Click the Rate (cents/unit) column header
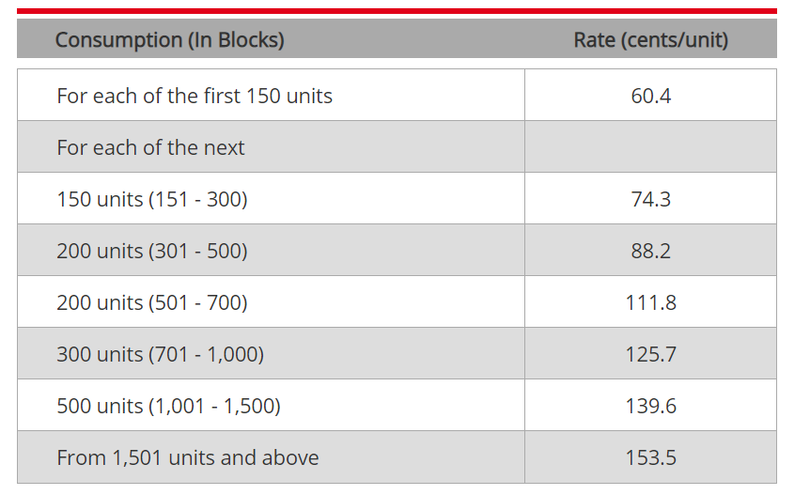The image size is (810, 492). (650, 41)
